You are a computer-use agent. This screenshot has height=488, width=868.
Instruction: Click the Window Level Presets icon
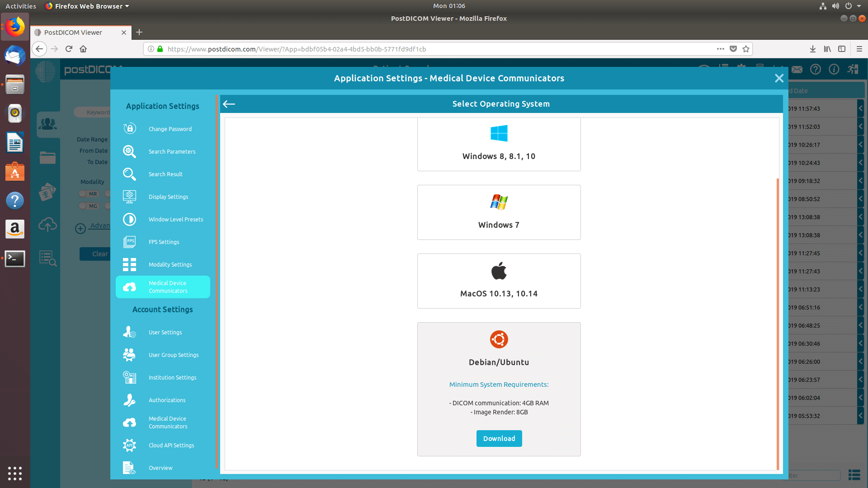click(x=129, y=219)
